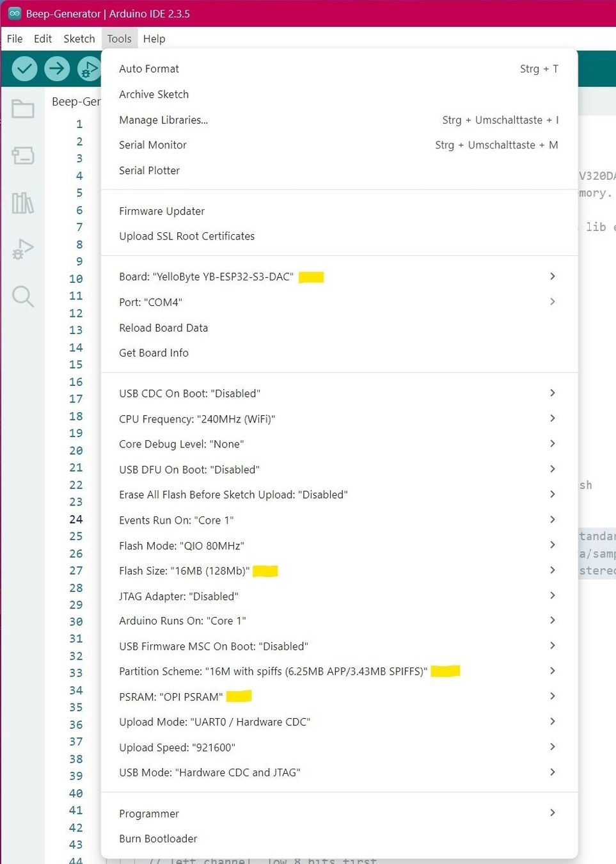Expand Upload Speed 921600 submenu
This screenshot has height=864, width=616.
(x=339, y=748)
